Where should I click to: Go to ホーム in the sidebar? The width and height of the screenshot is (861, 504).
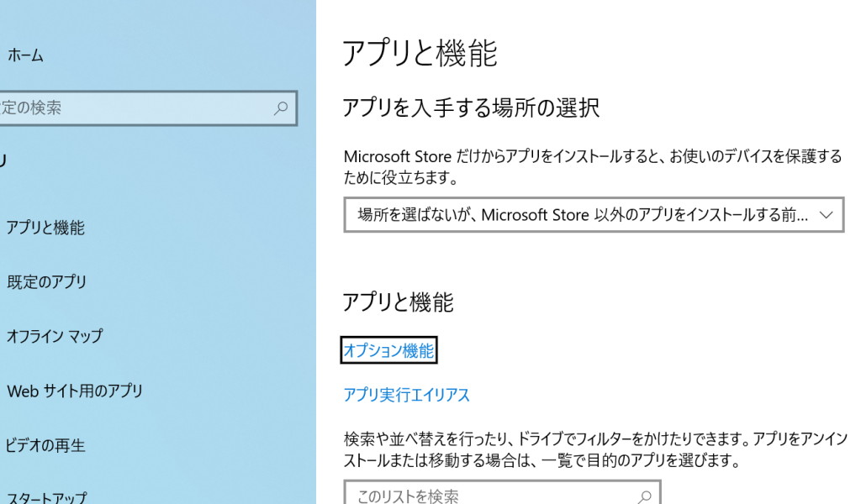25,55
